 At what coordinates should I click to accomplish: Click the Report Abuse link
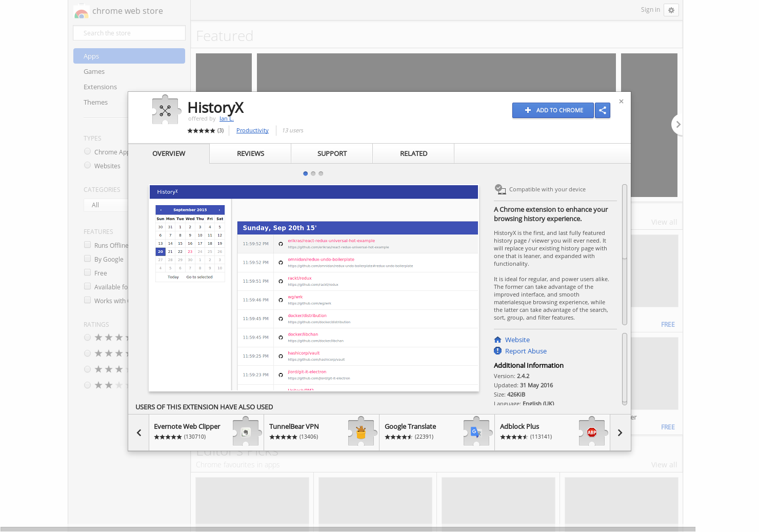pyautogui.click(x=526, y=351)
